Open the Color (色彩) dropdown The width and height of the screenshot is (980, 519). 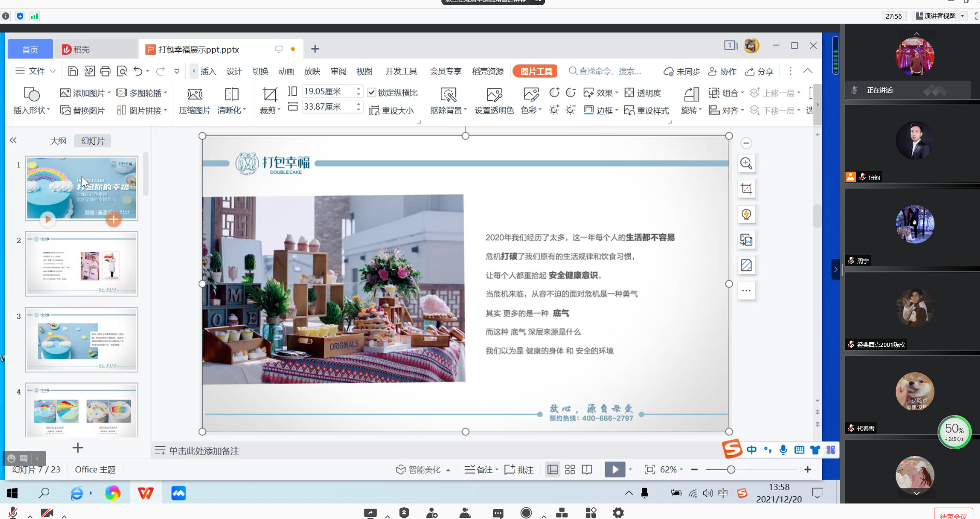tap(531, 101)
